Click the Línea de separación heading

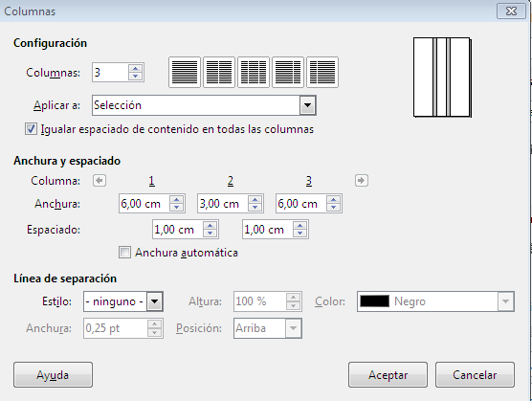click(65, 278)
